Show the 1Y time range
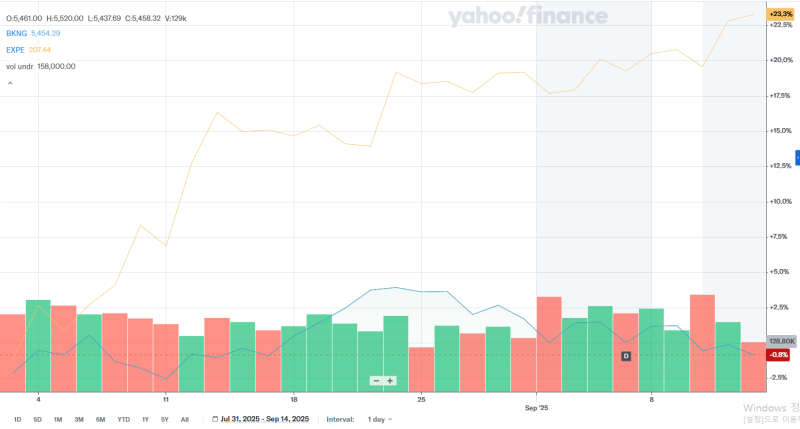 (x=145, y=419)
